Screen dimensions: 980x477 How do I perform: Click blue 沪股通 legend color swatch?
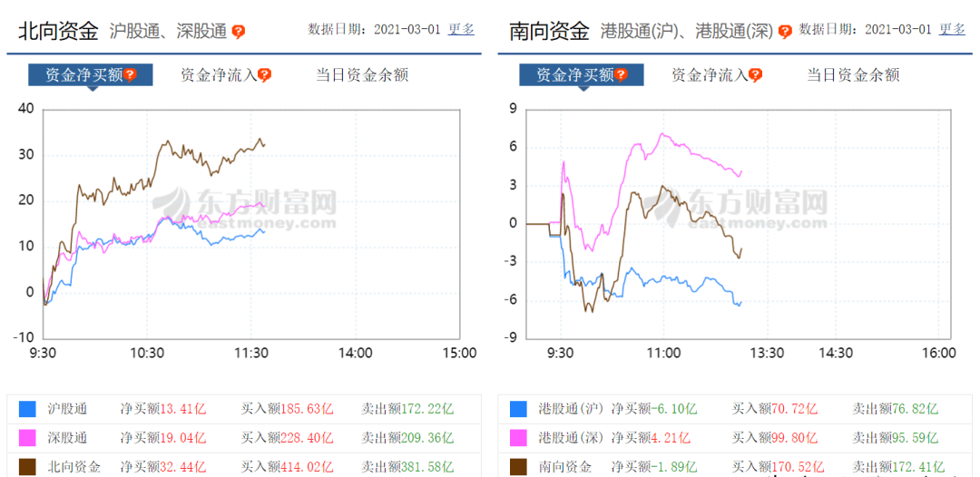click(27, 409)
